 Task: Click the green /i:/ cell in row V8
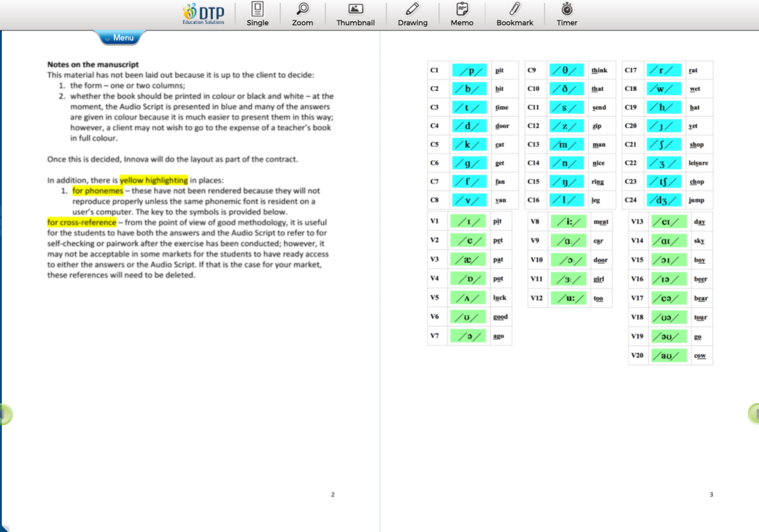pyautogui.click(x=569, y=221)
